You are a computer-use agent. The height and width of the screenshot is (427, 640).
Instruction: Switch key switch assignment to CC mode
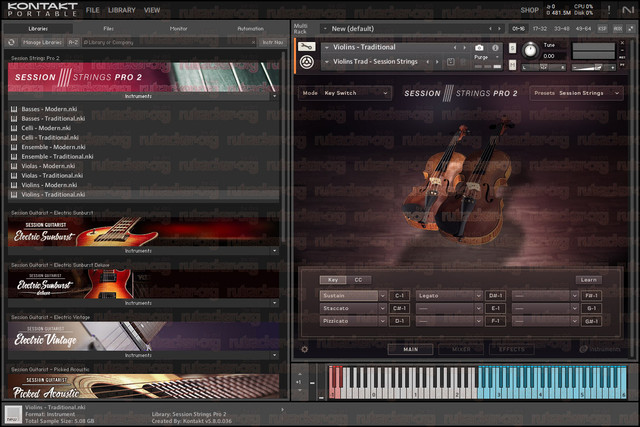pyautogui.click(x=358, y=280)
